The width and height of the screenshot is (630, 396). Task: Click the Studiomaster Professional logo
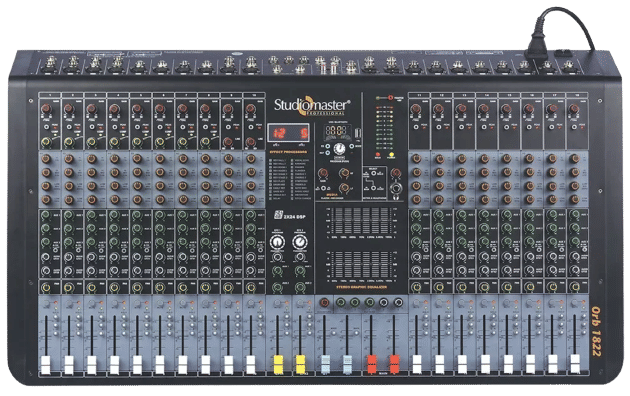[312, 106]
